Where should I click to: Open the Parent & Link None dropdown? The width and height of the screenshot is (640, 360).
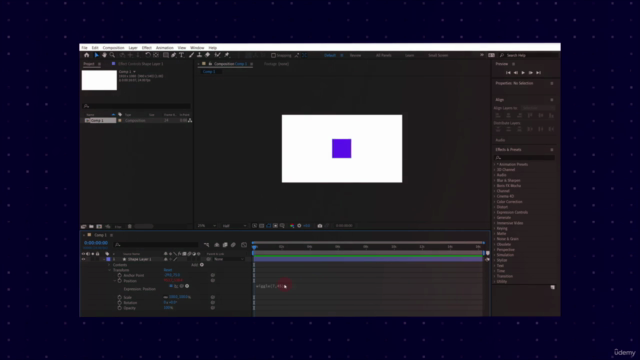point(229,259)
